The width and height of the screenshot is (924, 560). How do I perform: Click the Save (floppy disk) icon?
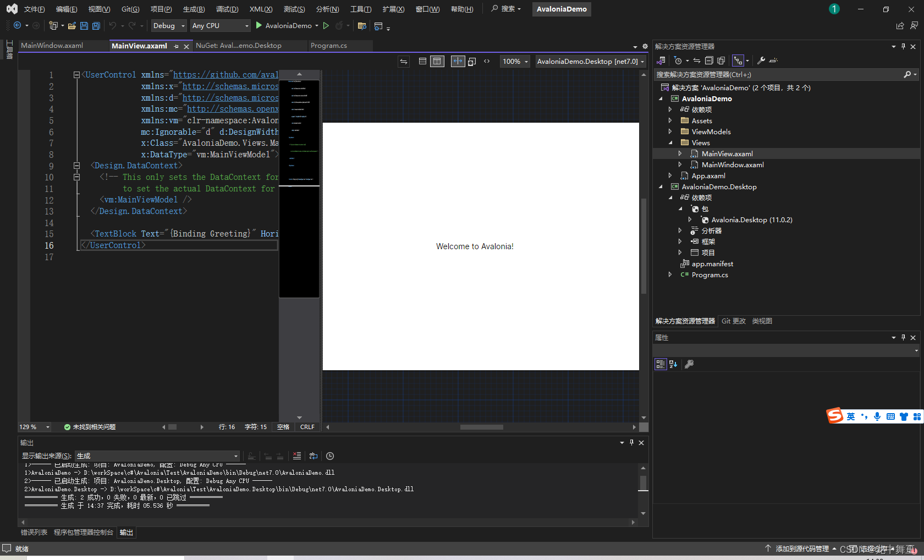tap(84, 26)
